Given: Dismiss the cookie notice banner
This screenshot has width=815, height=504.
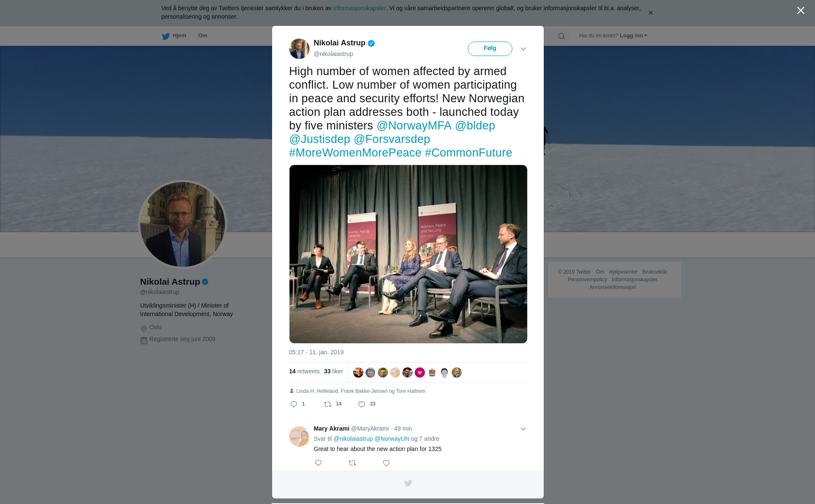Looking at the screenshot, I should pos(650,13).
